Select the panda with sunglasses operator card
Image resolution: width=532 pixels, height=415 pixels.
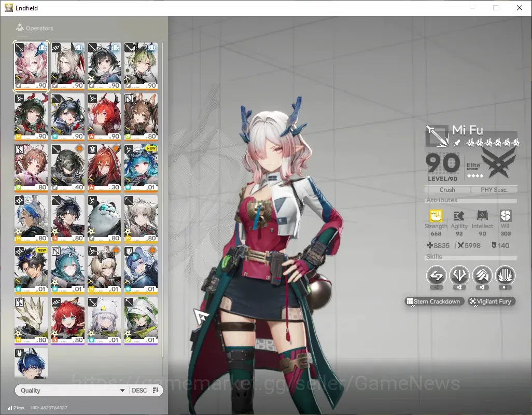click(104, 218)
